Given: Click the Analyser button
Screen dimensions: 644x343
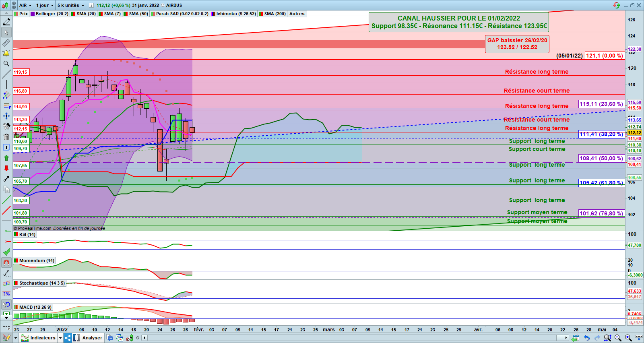Looking at the screenshot, I should click(x=88, y=338).
